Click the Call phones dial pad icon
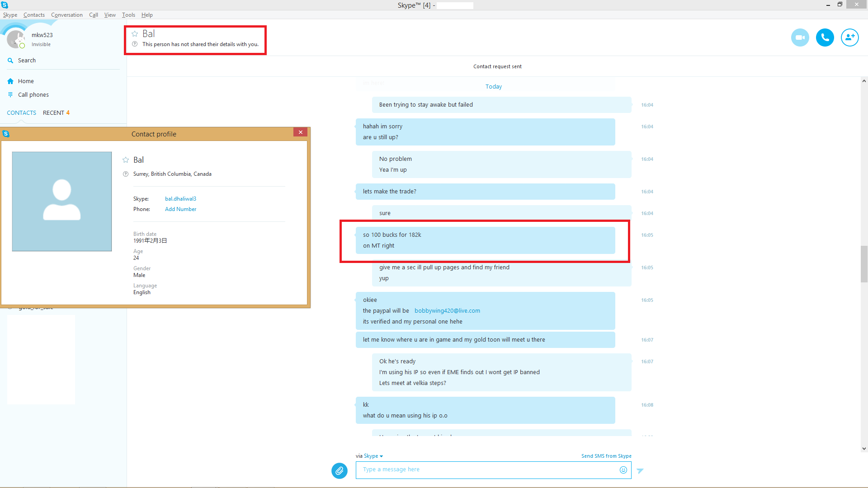This screenshot has width=868, height=488. [x=10, y=95]
